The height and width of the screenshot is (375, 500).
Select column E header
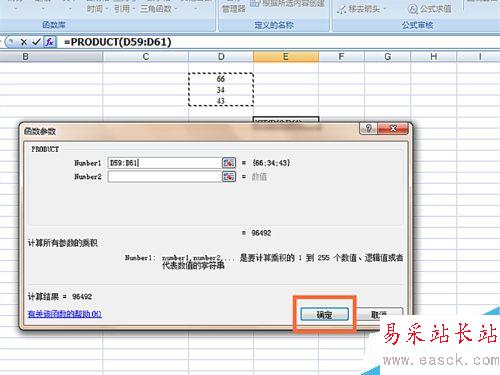(286, 57)
